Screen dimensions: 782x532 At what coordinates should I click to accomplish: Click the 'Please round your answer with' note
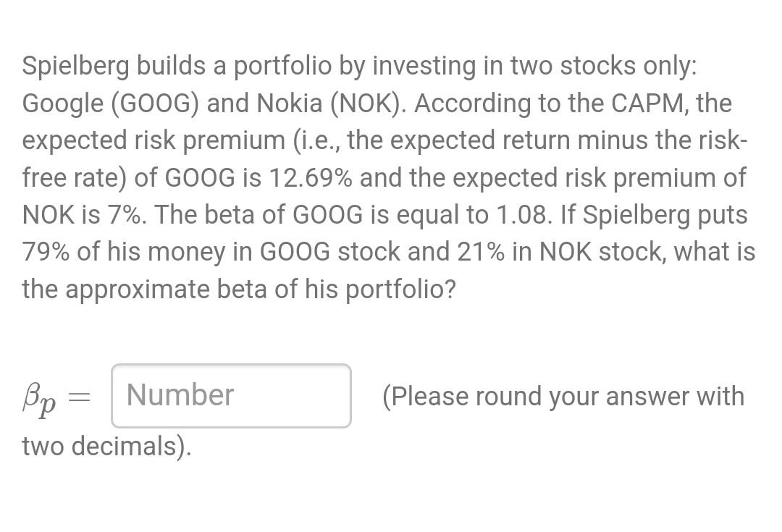563,397
